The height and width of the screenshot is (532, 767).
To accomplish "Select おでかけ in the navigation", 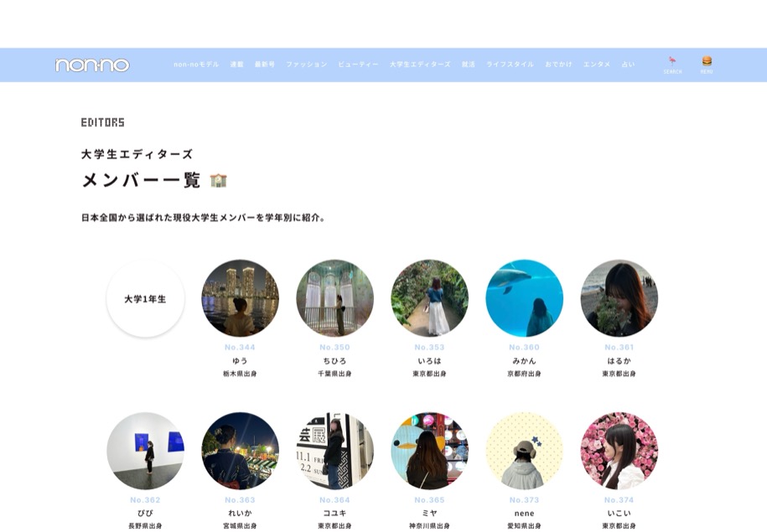I will (x=558, y=64).
